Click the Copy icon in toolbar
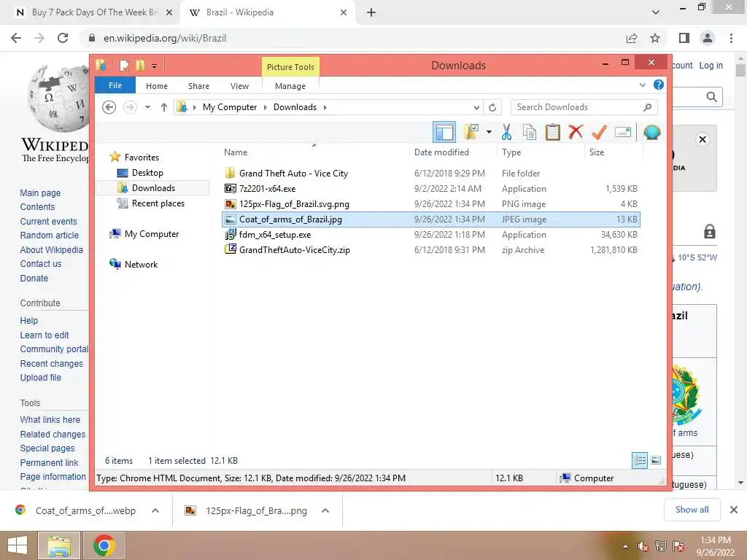The width and height of the screenshot is (747, 560). 530,132
